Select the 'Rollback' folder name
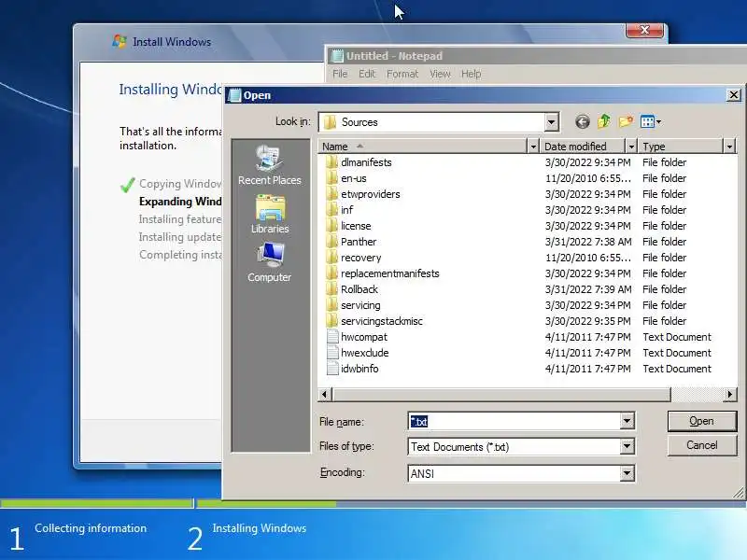This screenshot has width=747, height=560. tap(359, 289)
